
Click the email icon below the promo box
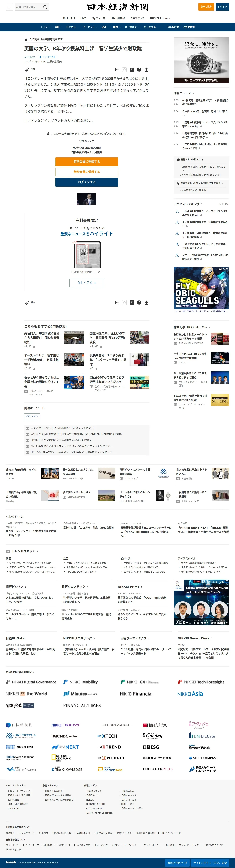tap(117, 303)
